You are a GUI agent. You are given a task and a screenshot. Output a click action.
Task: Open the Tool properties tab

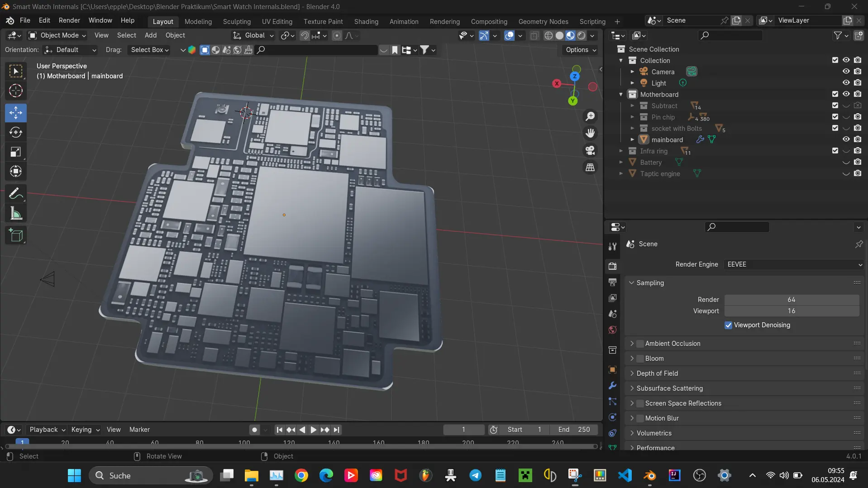(x=612, y=246)
